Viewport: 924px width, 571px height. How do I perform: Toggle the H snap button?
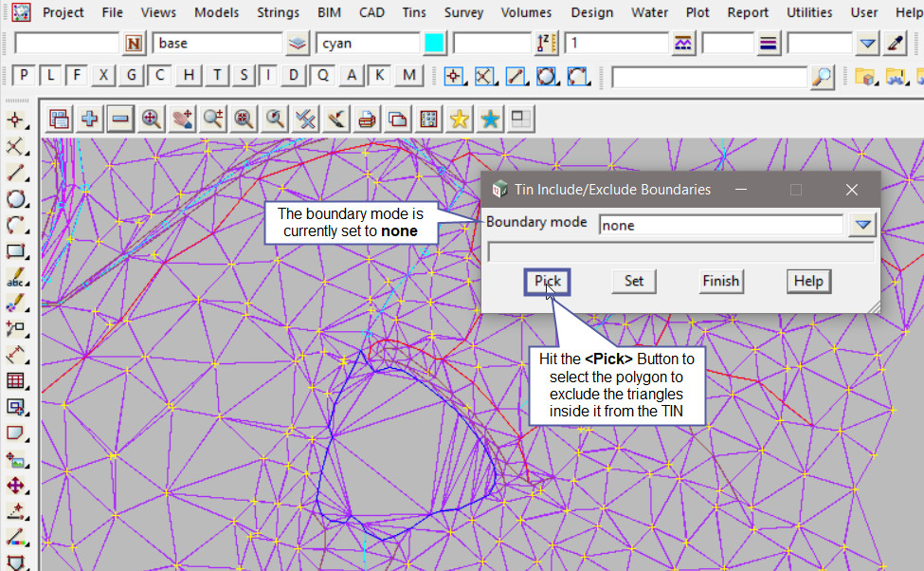click(189, 76)
